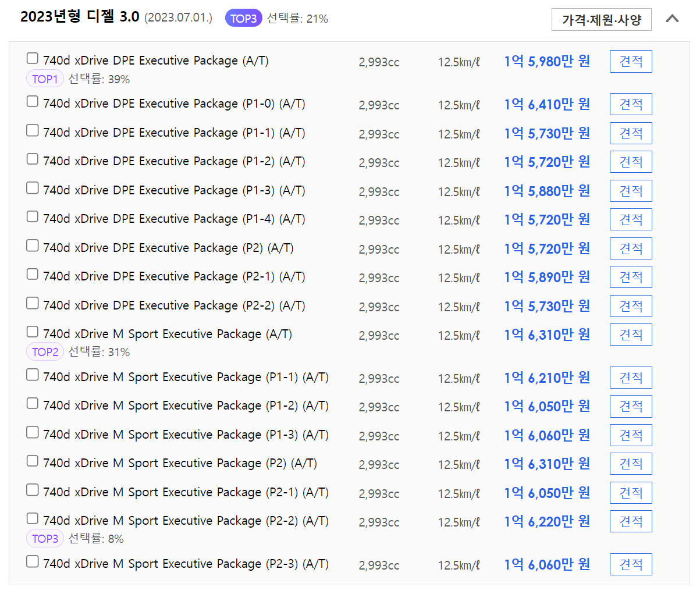Check the M Sport Executive Package (P1-1) checkbox
The width and height of the screenshot is (700, 594).
point(33,375)
